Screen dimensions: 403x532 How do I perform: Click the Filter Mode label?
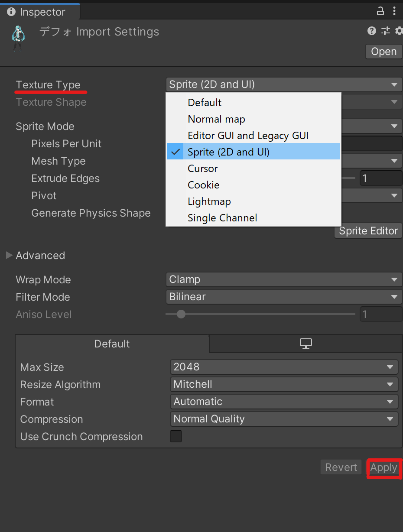43,297
